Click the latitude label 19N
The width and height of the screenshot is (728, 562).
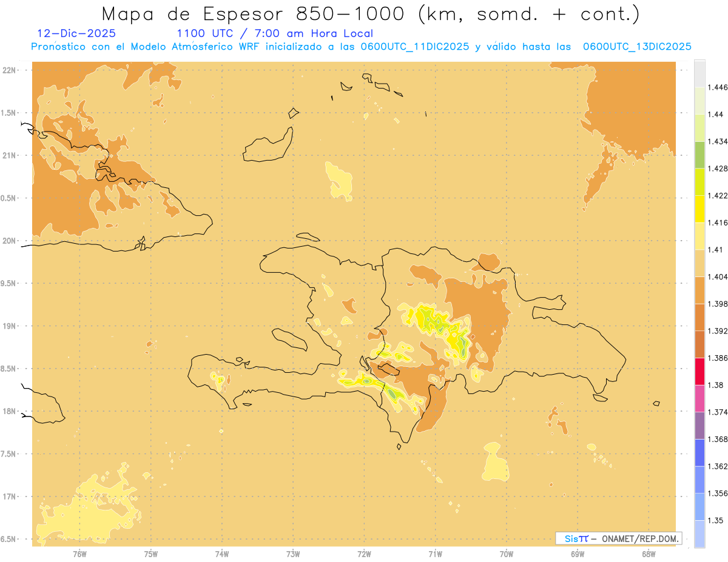[x=9, y=326]
